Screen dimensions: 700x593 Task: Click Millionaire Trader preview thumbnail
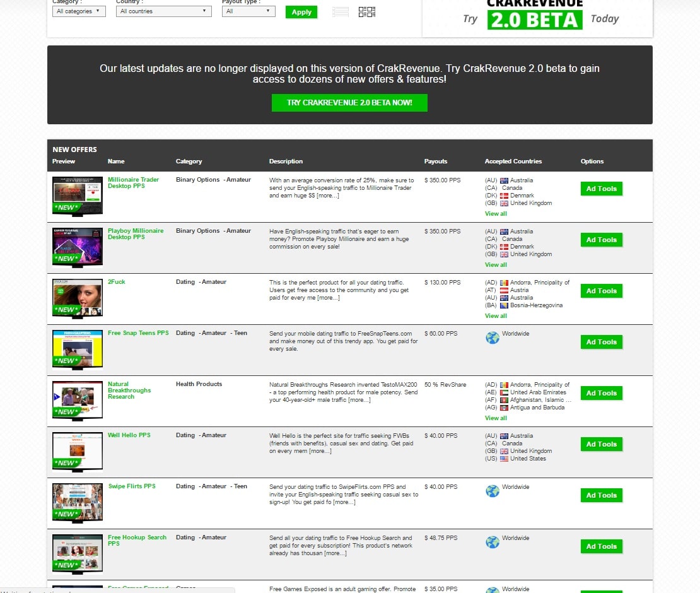point(77,196)
